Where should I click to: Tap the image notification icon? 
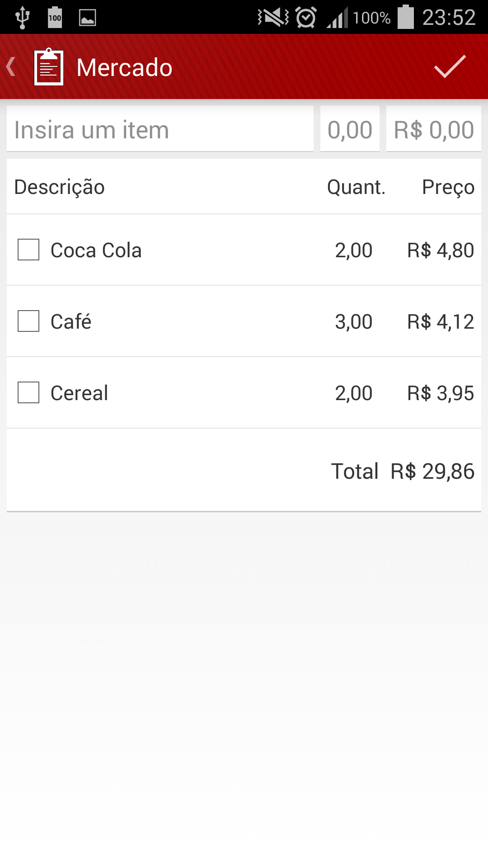[87, 18]
